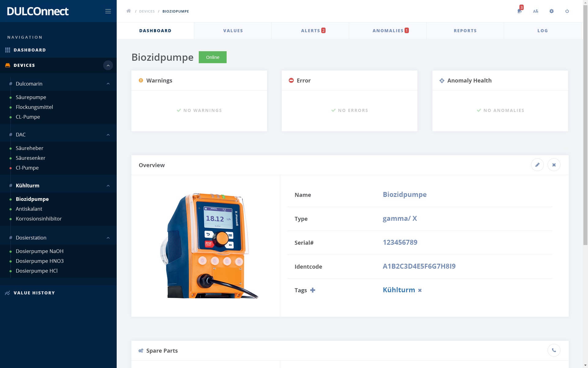Add a tag with plus icon
The height and width of the screenshot is (368, 588).
click(x=313, y=290)
